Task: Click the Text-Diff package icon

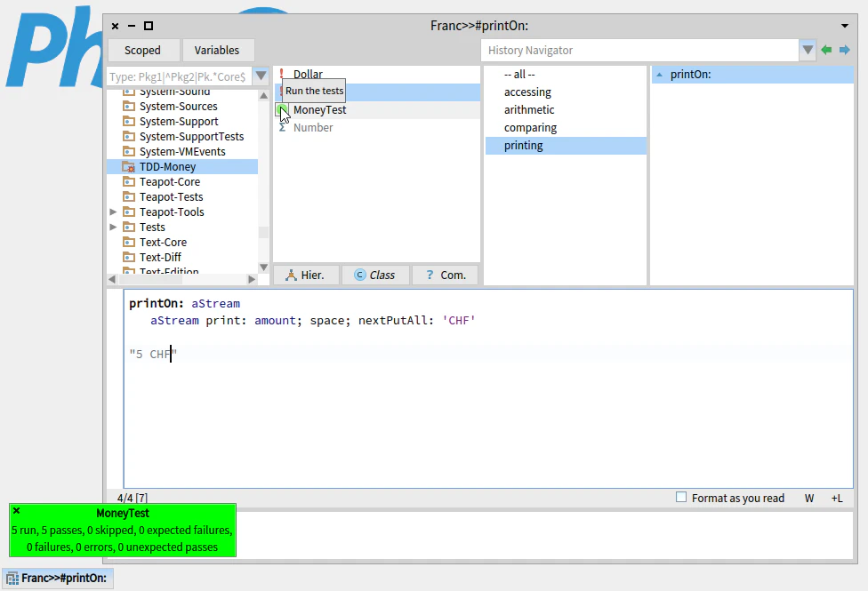Action: click(128, 258)
